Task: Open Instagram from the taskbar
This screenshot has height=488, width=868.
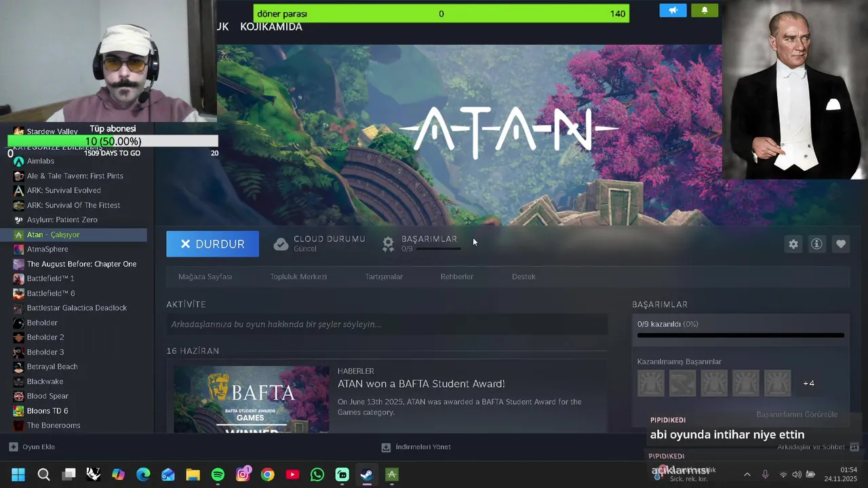Action: 243,474
